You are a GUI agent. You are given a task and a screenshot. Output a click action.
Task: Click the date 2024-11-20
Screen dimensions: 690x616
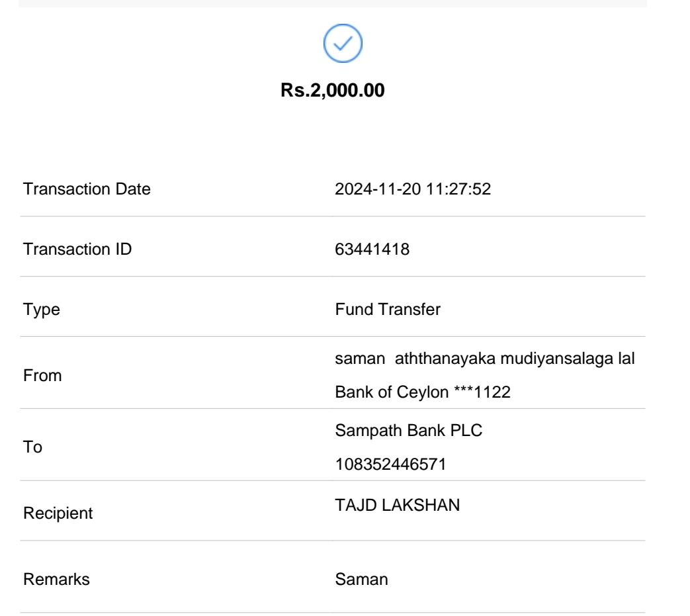(x=367, y=189)
